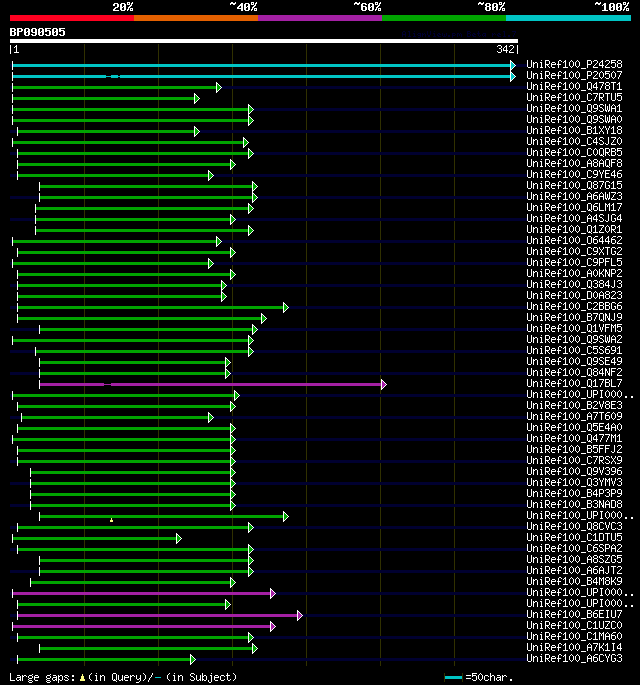Click label UniRef100_Q8CVC3
The image size is (640, 685).
pyautogui.click(x=574, y=526)
